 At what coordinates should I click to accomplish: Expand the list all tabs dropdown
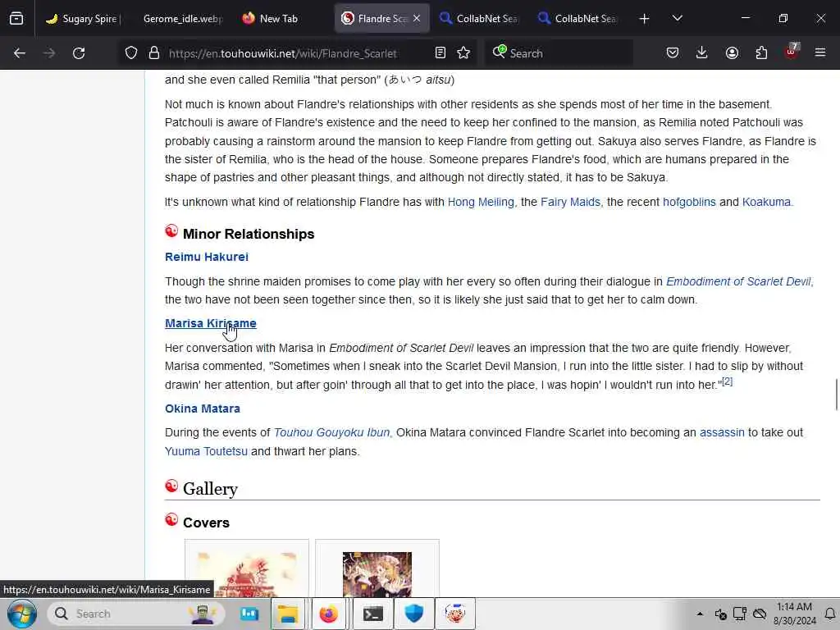tap(677, 19)
